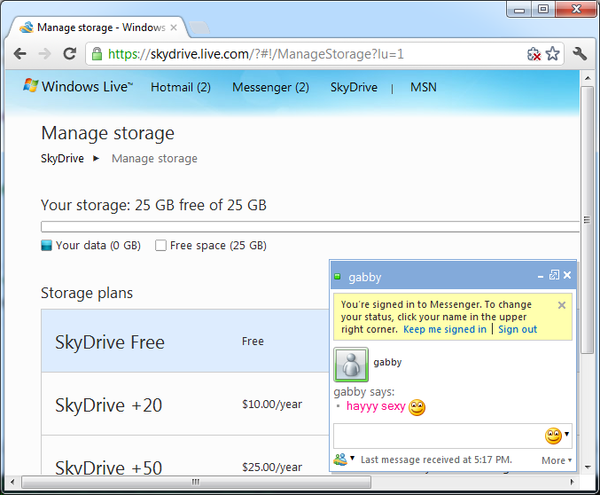
Task: Pop out the gabby chat window
Action: 554,275
